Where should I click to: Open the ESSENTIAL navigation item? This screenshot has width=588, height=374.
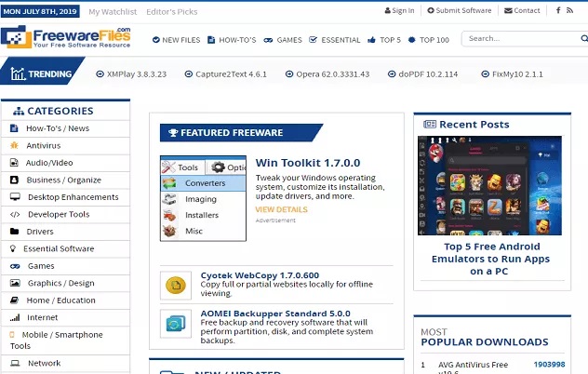(335, 40)
